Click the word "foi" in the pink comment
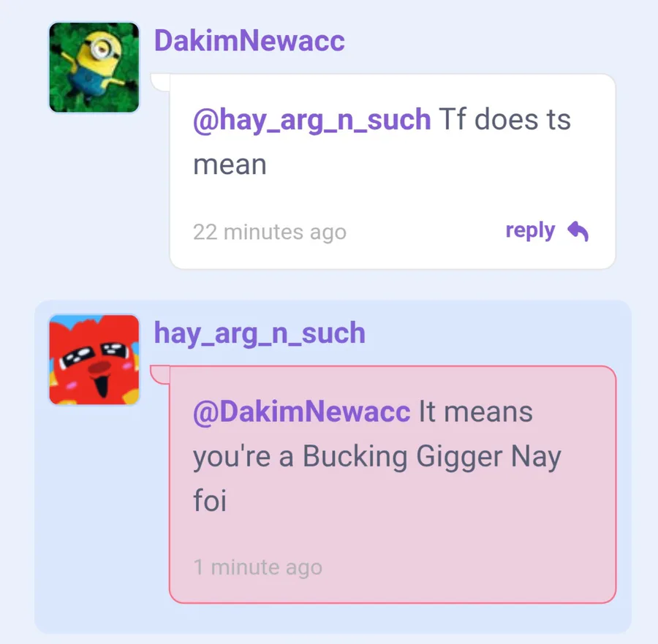The image size is (658, 644). 210,501
